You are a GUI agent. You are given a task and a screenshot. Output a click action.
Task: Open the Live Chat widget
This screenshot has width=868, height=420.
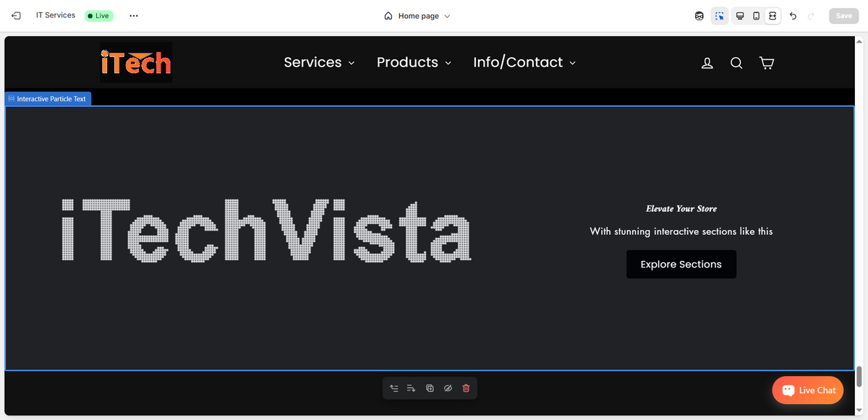pos(808,390)
